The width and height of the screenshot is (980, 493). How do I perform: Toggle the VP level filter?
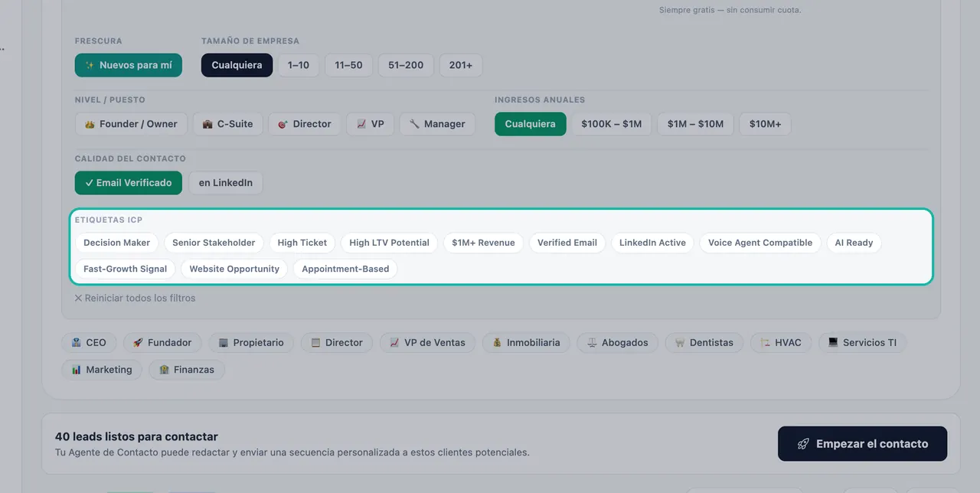pos(371,124)
